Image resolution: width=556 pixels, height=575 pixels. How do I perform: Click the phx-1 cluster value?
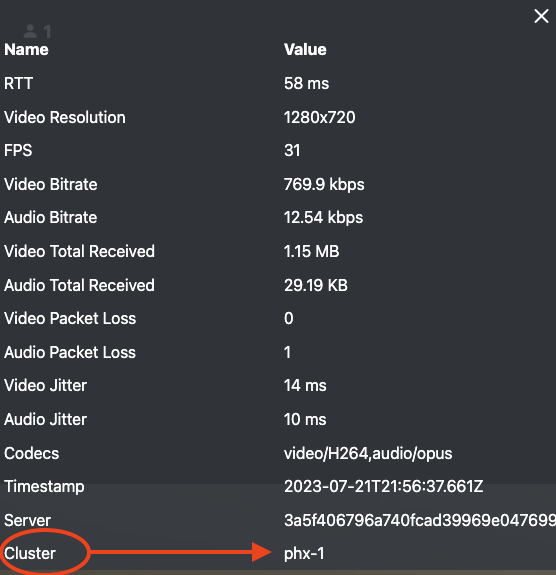(x=304, y=554)
